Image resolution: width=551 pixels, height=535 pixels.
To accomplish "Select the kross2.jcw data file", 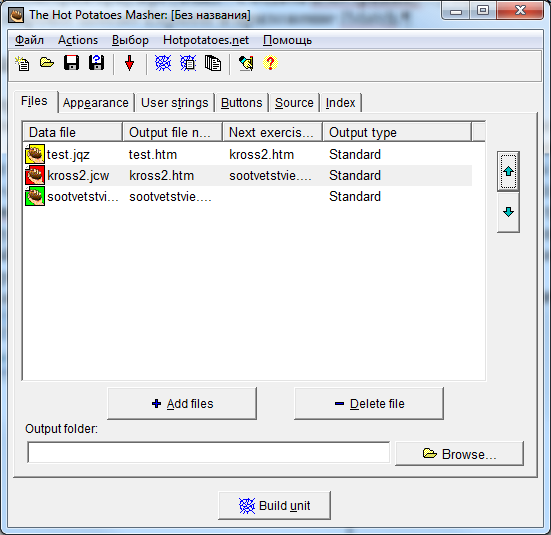I will click(x=78, y=175).
